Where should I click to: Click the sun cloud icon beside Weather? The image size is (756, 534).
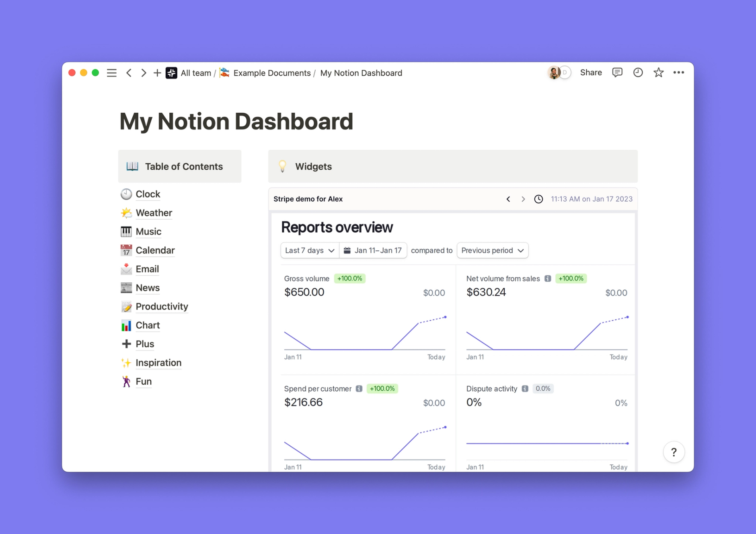click(x=126, y=213)
